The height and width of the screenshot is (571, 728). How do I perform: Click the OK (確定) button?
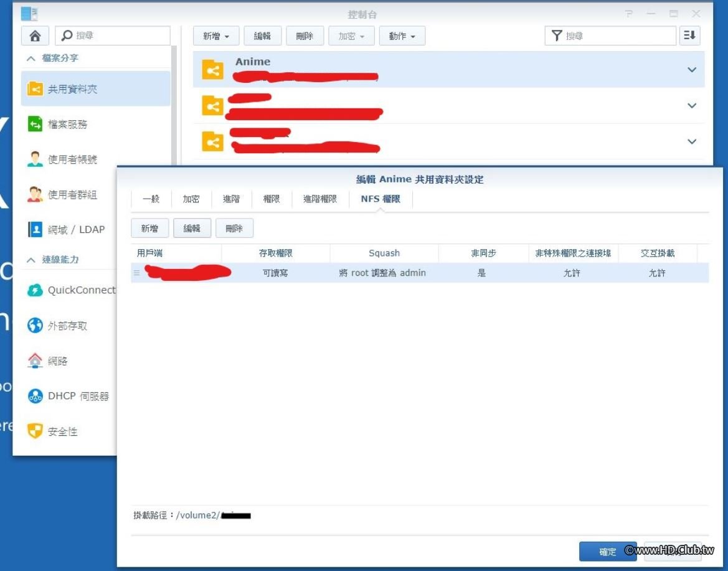[607, 552]
